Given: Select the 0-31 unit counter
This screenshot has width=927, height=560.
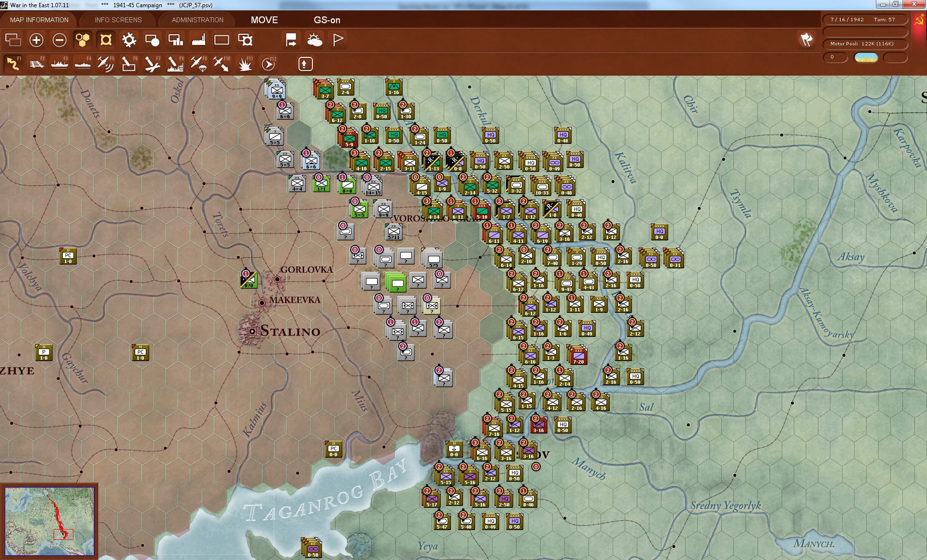Looking at the screenshot, I should [x=674, y=259].
